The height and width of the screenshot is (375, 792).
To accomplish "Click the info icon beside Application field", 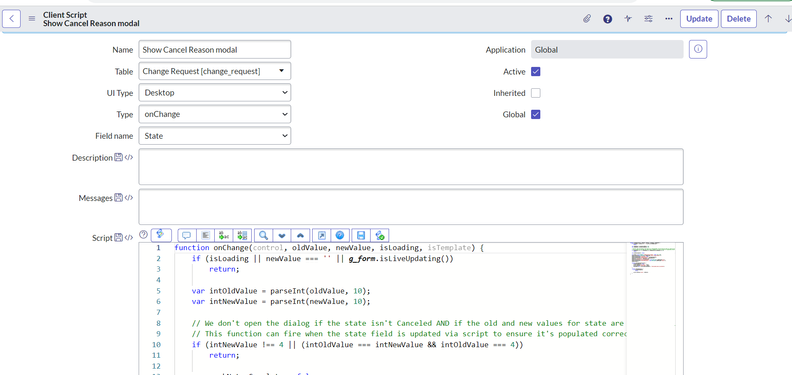I will point(698,50).
